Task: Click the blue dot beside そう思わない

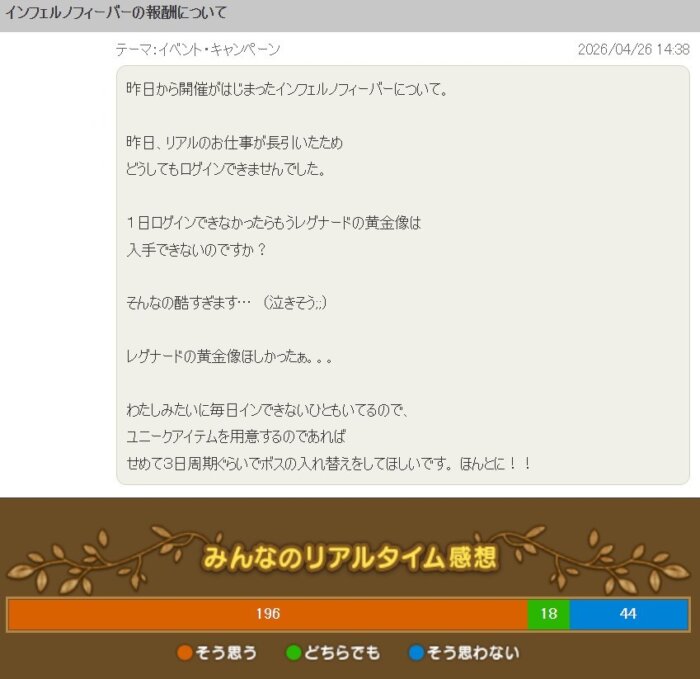Action: (416, 653)
